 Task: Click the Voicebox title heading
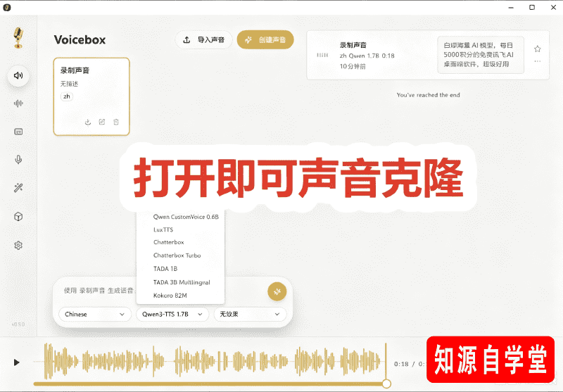point(80,40)
